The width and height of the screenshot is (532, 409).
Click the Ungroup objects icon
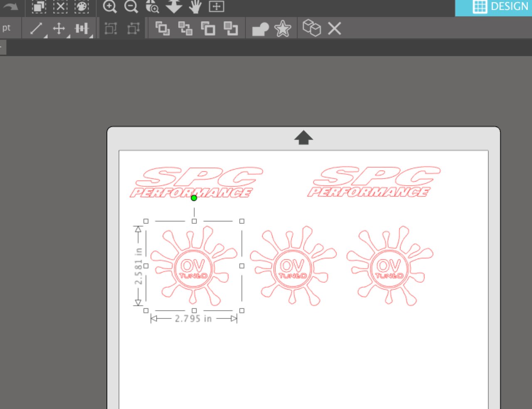[x=133, y=29]
